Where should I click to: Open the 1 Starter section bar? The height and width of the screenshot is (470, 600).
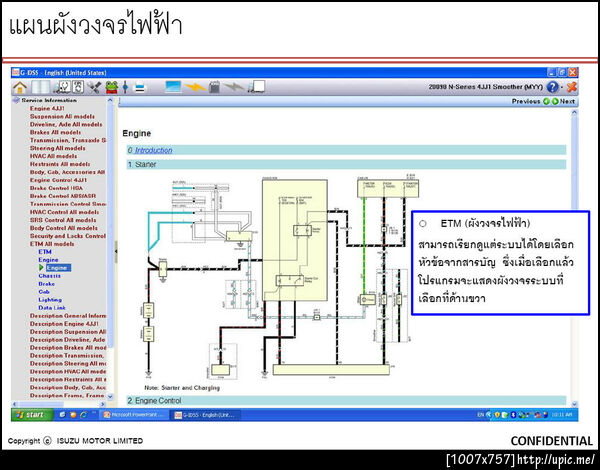[346, 164]
